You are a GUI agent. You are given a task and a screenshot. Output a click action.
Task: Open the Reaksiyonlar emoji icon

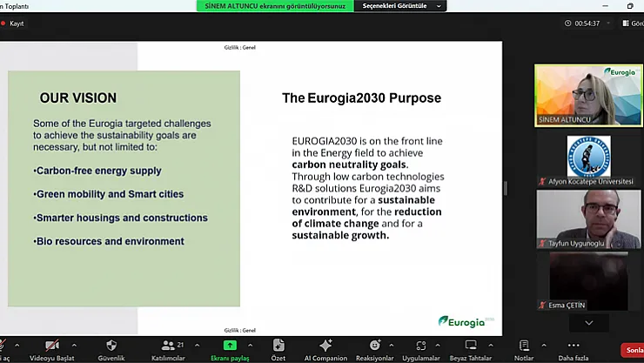tap(374, 346)
